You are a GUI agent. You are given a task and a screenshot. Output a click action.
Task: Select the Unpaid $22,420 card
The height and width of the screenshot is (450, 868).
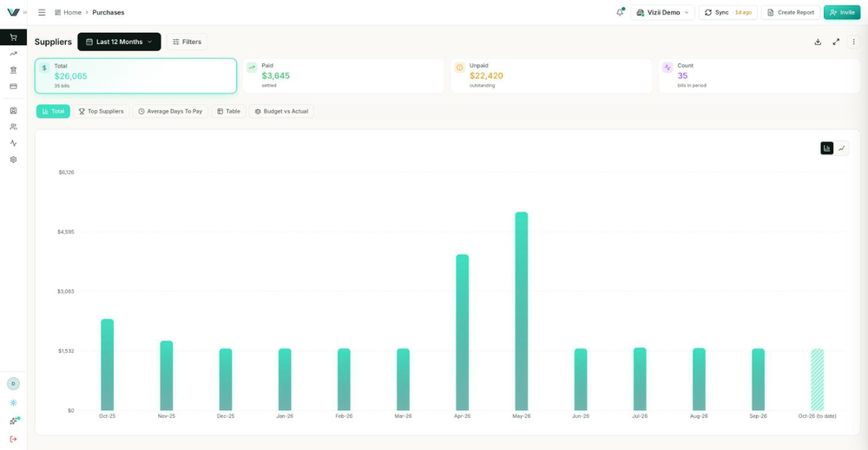(551, 75)
